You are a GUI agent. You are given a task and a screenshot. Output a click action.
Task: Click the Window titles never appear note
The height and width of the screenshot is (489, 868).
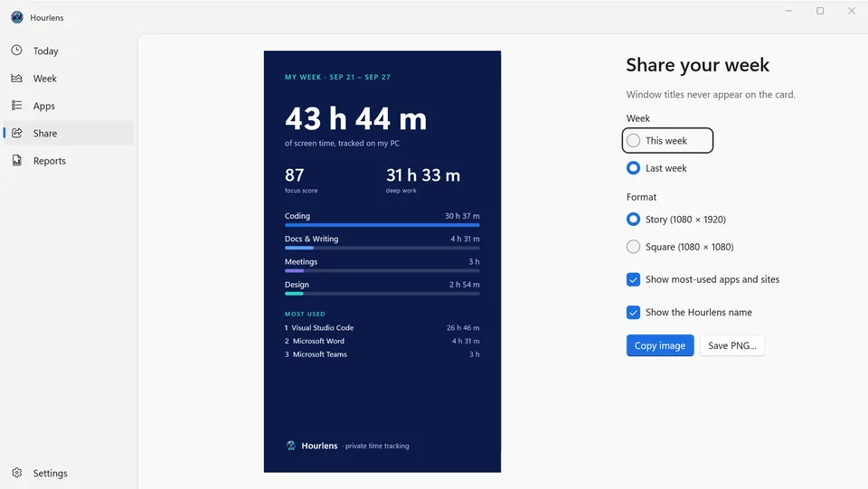coord(711,95)
